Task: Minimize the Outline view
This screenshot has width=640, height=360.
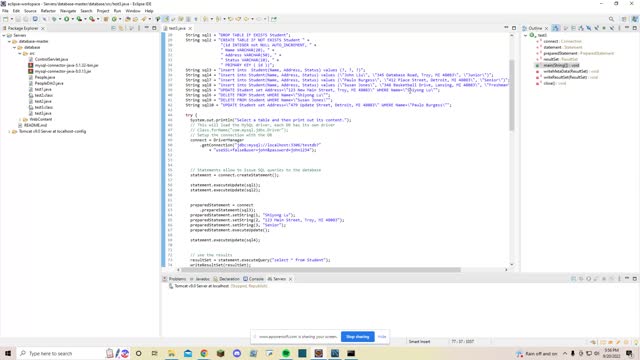Action: pyautogui.click(x=627, y=28)
